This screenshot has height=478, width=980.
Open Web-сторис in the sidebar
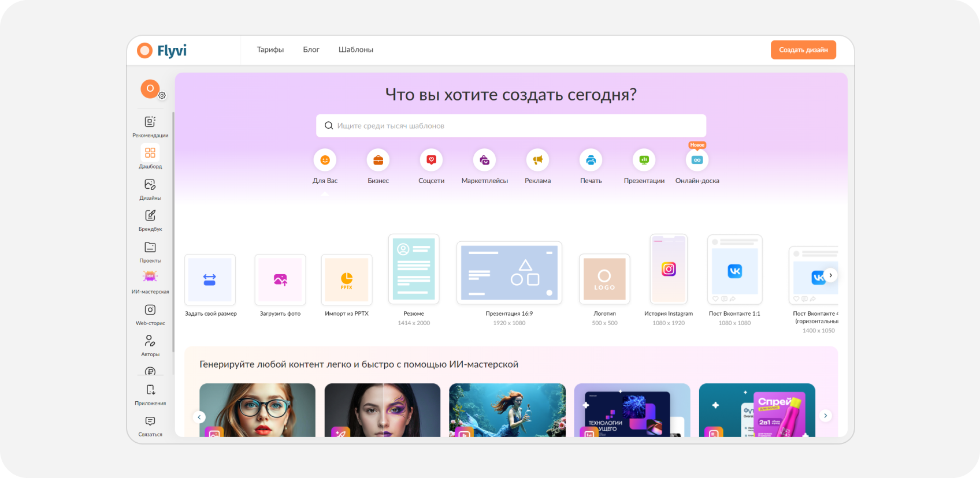(150, 315)
